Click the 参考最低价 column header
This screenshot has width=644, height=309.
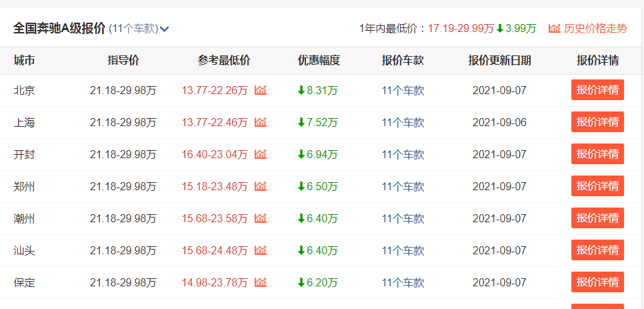point(224,61)
